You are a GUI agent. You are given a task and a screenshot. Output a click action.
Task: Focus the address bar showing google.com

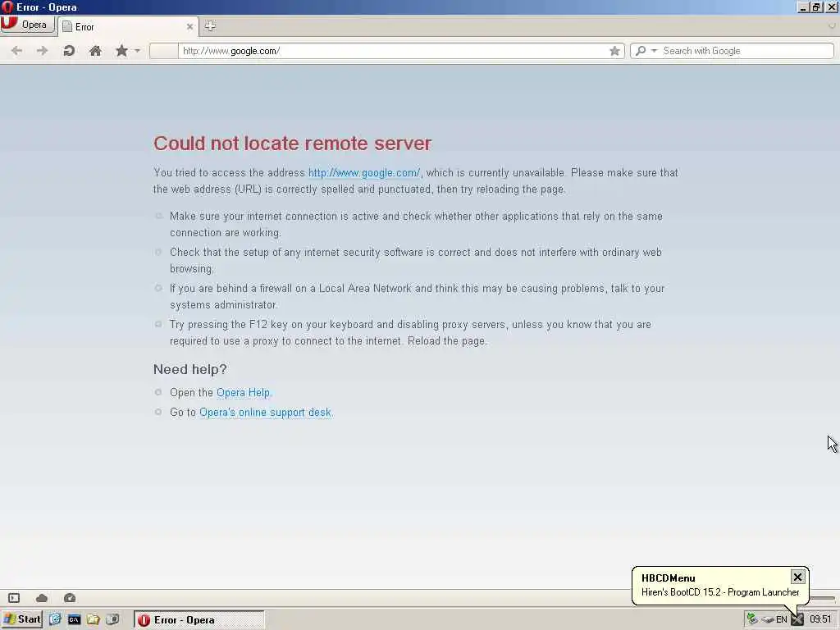(394, 51)
